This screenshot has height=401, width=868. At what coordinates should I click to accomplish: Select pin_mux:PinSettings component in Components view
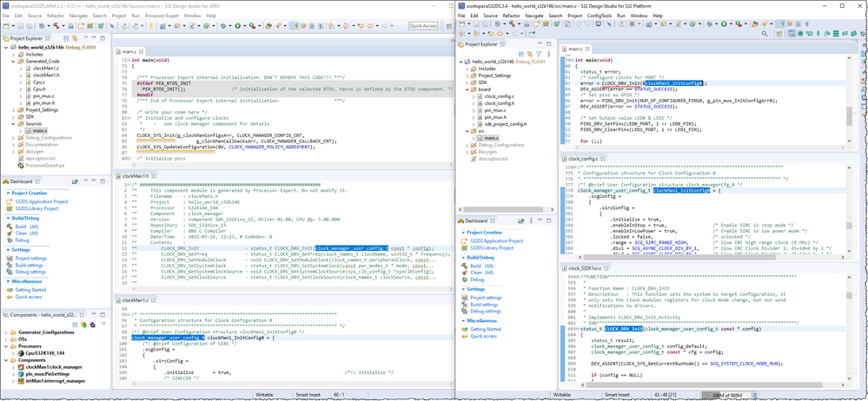pos(50,374)
